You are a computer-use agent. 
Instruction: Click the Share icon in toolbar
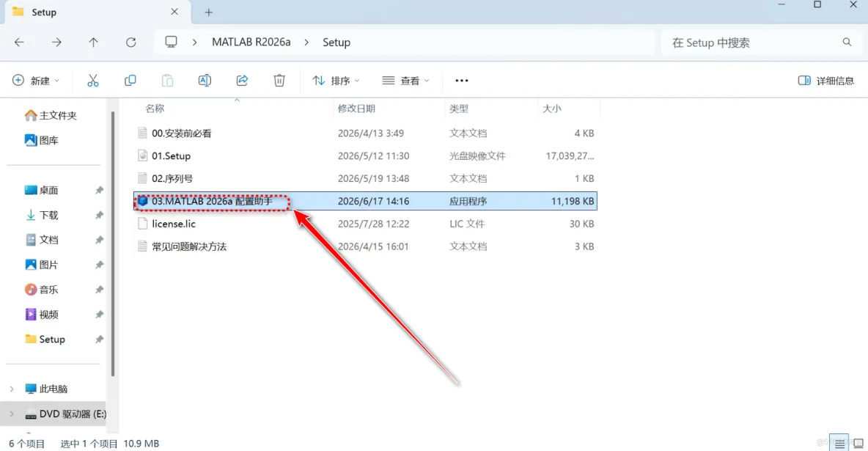(x=242, y=81)
